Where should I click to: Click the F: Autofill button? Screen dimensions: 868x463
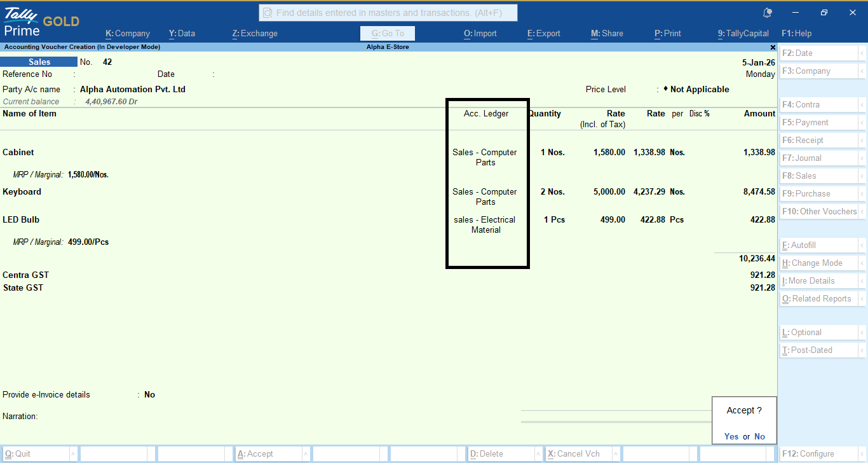click(x=819, y=245)
